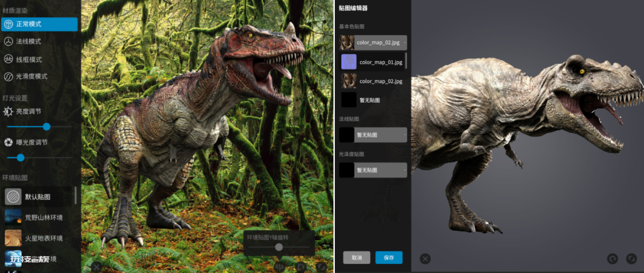Click the 取消 cancel button
The image size is (644, 273).
tap(357, 257)
